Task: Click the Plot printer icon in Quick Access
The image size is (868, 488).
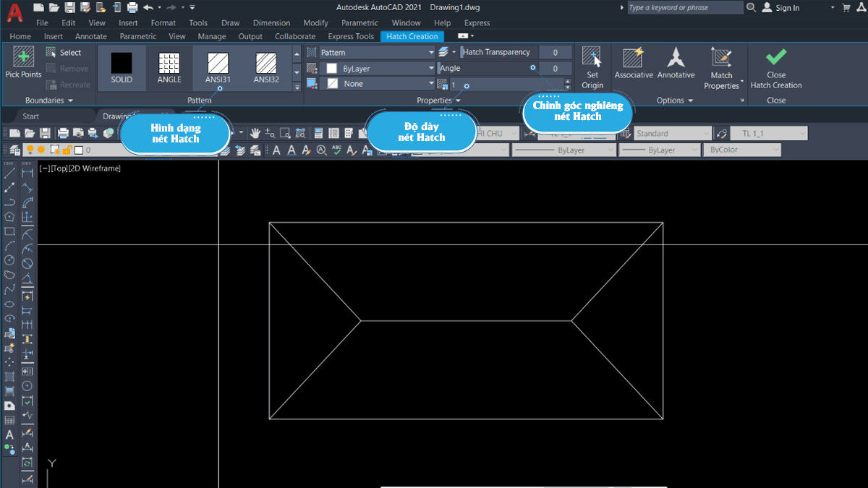Action: 132,8
